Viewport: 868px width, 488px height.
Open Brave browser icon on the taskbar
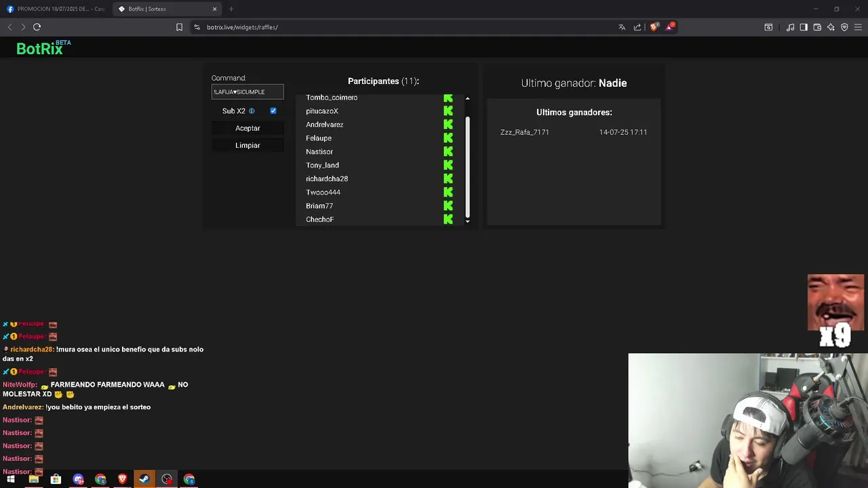click(x=122, y=479)
